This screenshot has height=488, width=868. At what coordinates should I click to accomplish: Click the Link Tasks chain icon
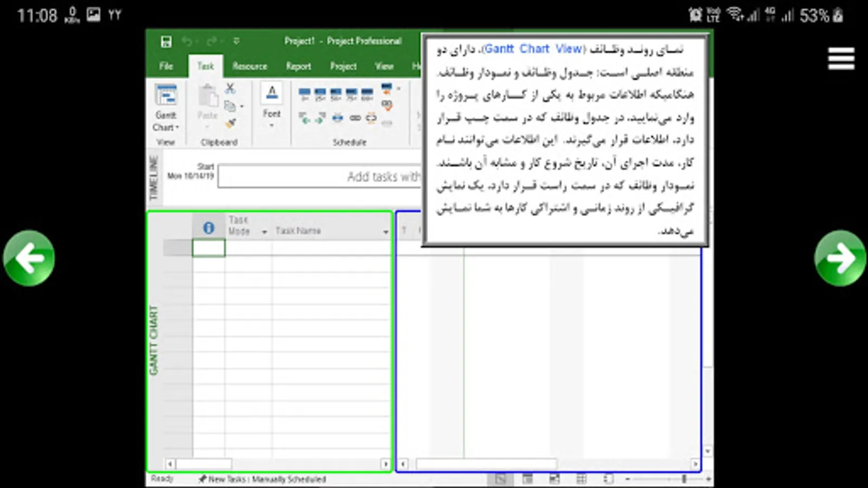tap(355, 118)
